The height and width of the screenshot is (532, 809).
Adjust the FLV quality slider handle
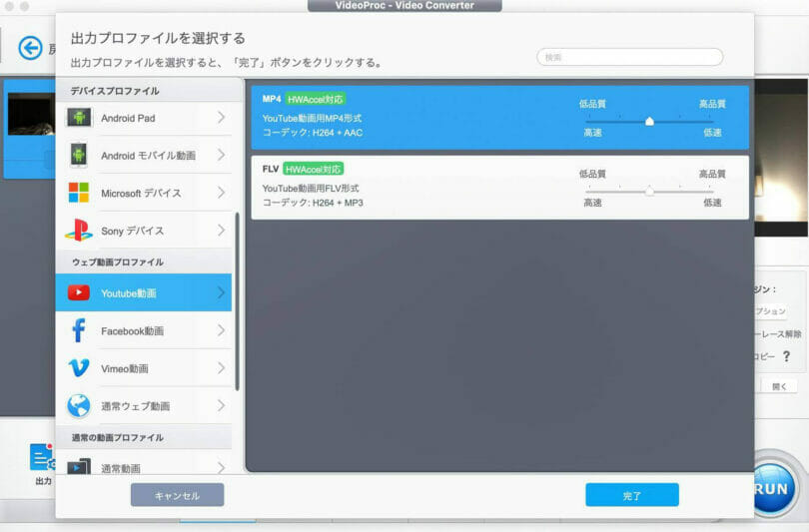[x=649, y=192]
